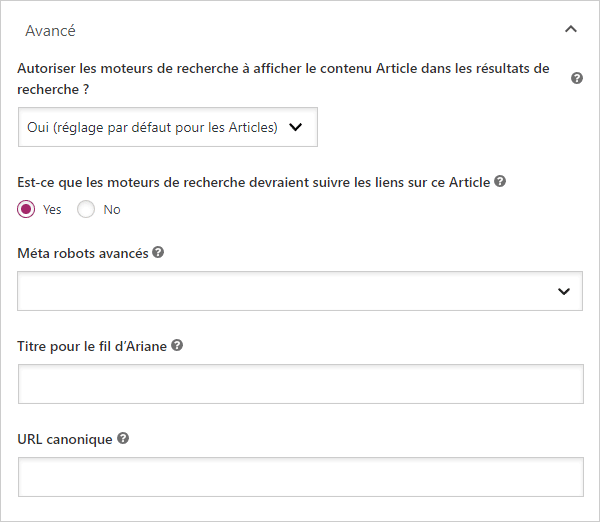Screen dimensions: 600x522
Task: Show help for Titre pour le fil d'Ariane
Action: click(x=177, y=345)
